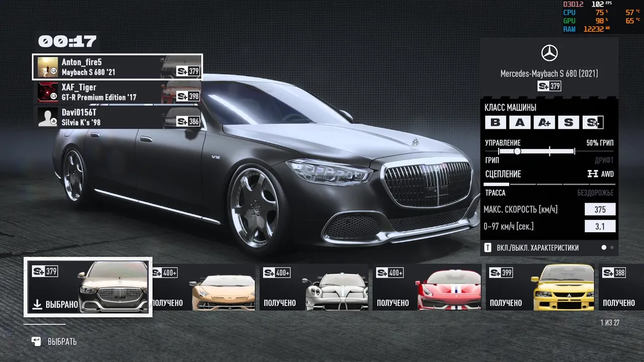
Task: Click the second page indicator dot
Action: (x=612, y=247)
